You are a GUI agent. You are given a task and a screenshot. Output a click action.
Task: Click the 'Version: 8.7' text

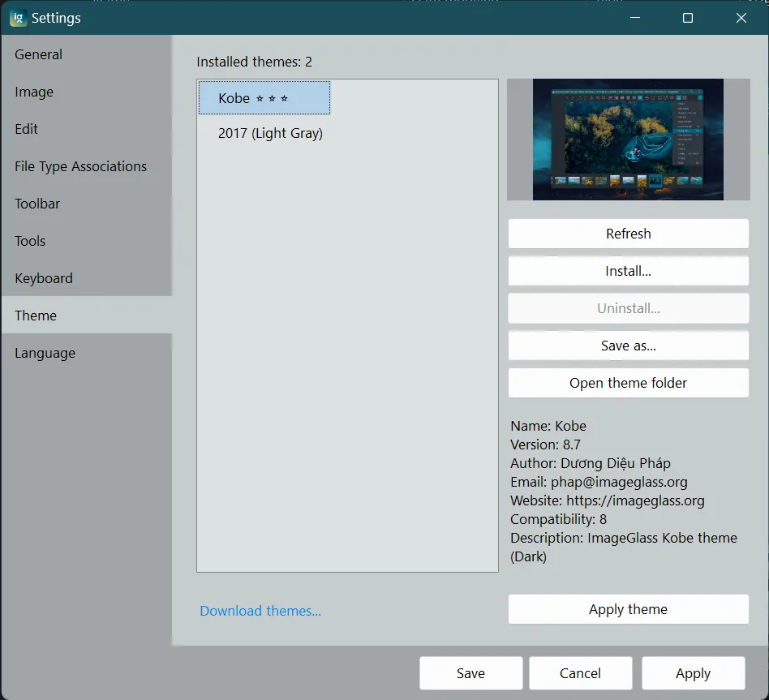click(545, 444)
